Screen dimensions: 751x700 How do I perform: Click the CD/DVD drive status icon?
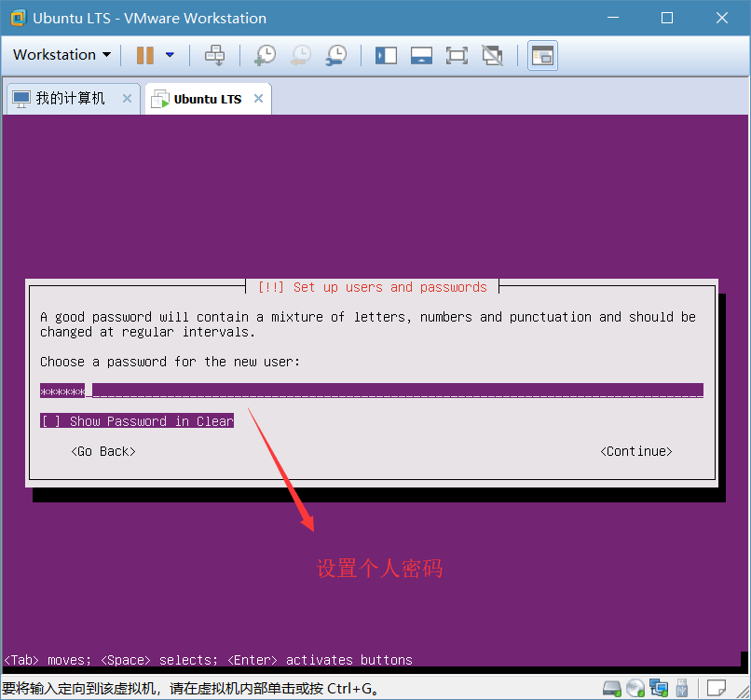pyautogui.click(x=635, y=689)
